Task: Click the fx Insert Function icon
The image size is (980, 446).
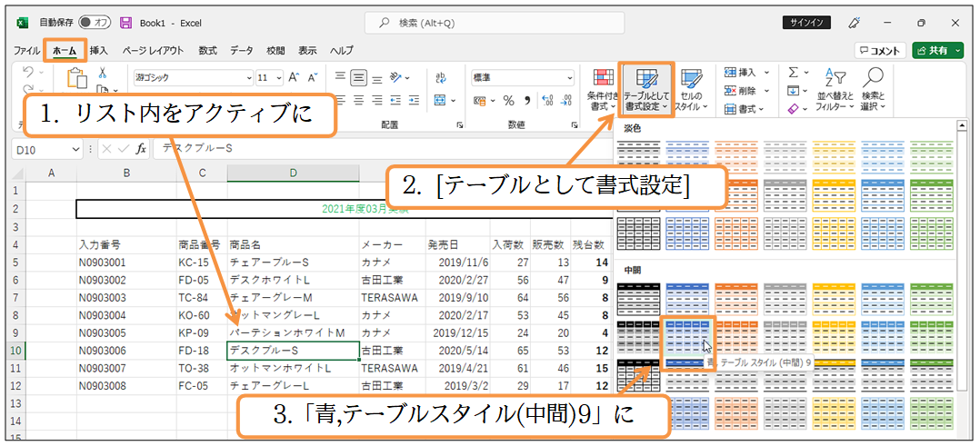Action: (x=141, y=149)
